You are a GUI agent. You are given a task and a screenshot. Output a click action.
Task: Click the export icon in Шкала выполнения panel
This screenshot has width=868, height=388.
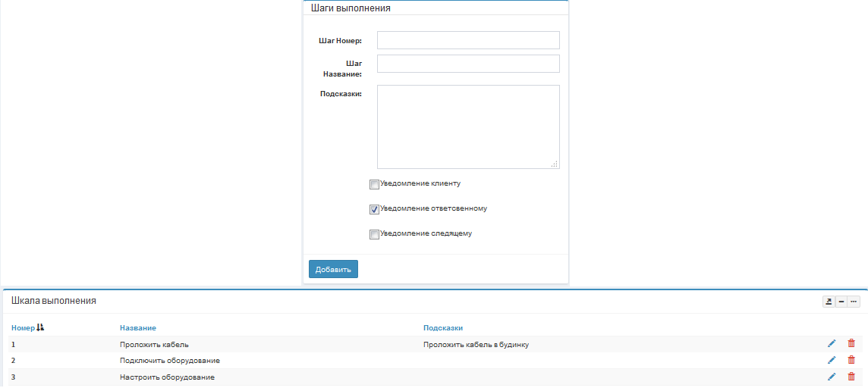[829, 302]
